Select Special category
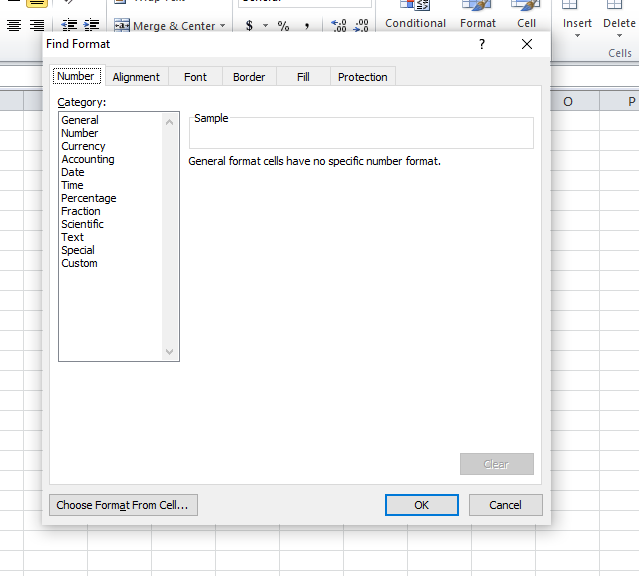The width and height of the screenshot is (639, 576). [78, 251]
